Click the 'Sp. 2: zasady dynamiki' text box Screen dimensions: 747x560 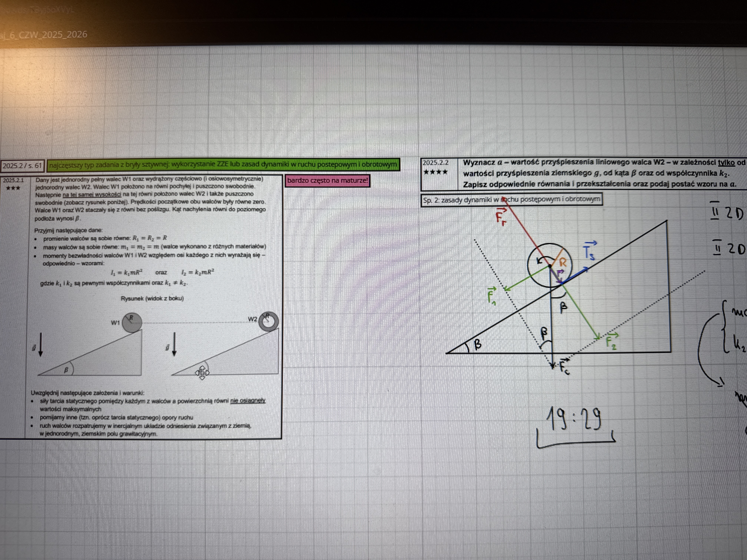[511, 200]
